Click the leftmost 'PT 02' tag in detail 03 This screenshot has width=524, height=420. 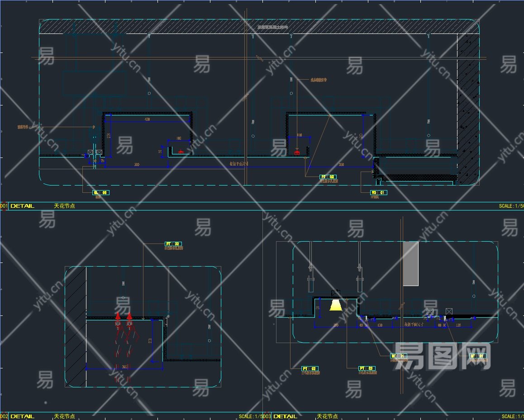click(310, 368)
